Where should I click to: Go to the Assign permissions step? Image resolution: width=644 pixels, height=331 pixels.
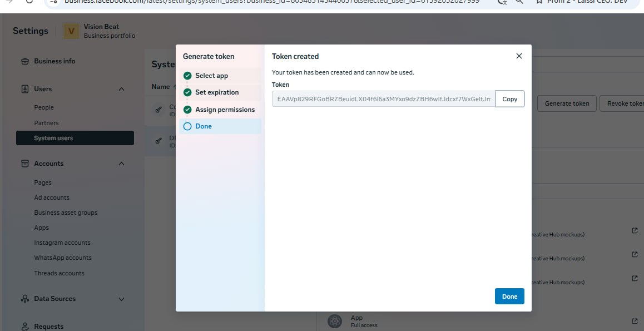pyautogui.click(x=220, y=110)
